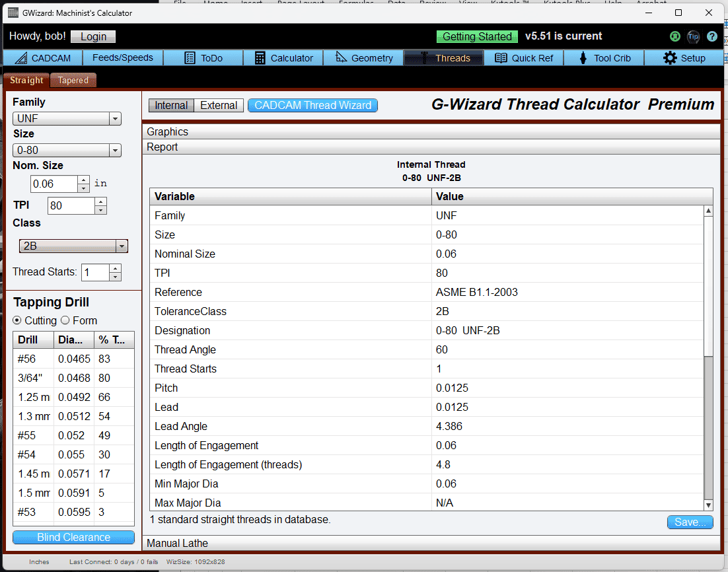Open the Family dropdown showing UNF
Image resolution: width=728 pixels, height=572 pixels.
115,118
